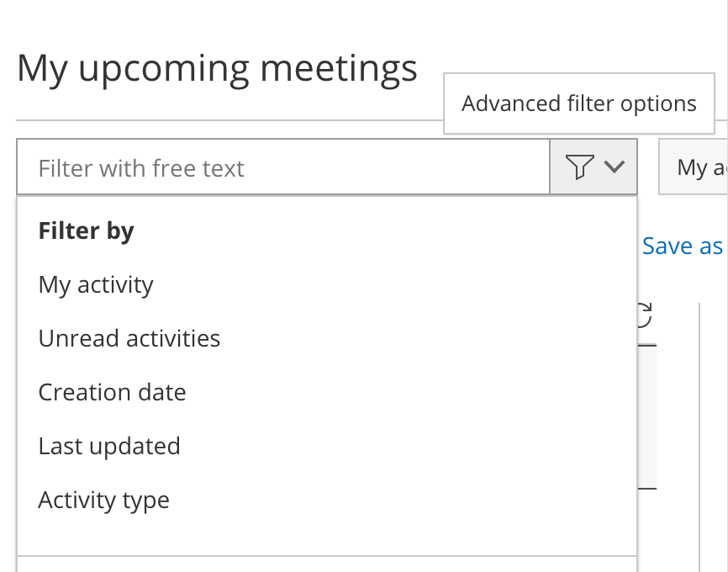Select the 'Last updated' filter option

pyautogui.click(x=109, y=446)
